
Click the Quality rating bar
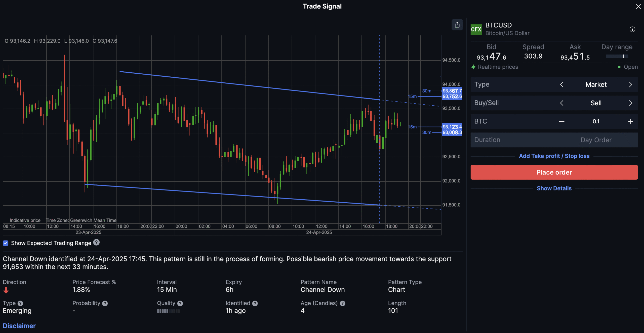pyautogui.click(x=168, y=311)
